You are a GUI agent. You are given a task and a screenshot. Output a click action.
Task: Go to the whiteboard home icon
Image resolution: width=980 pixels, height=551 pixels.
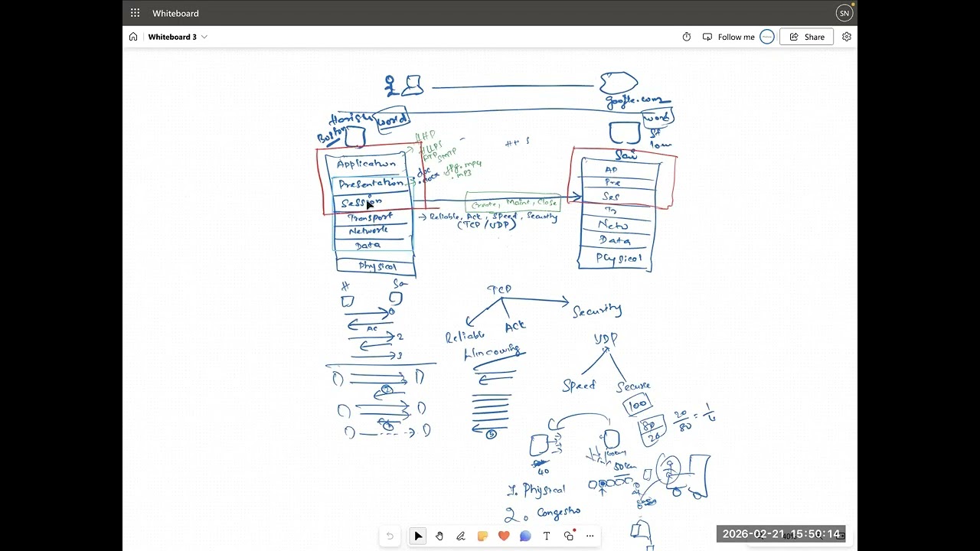[x=133, y=37]
